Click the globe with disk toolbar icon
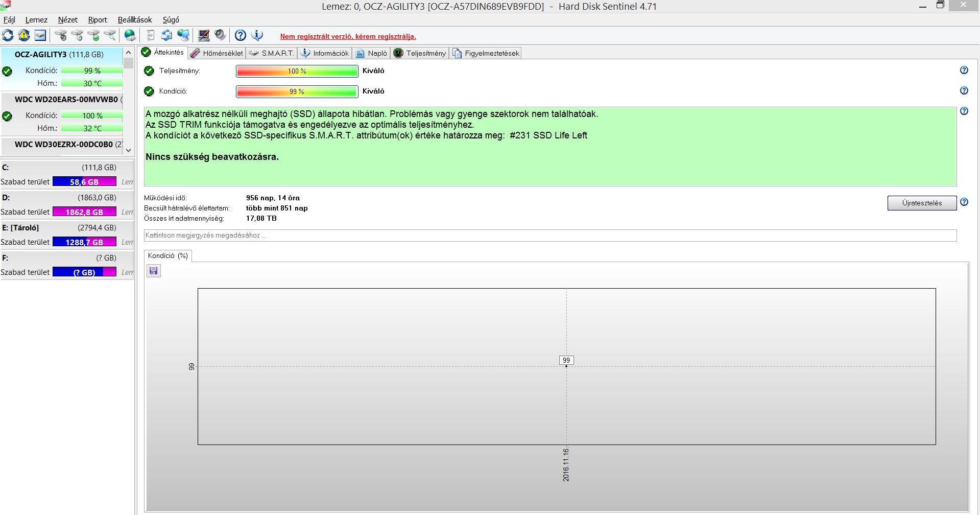980x515 pixels. point(130,35)
